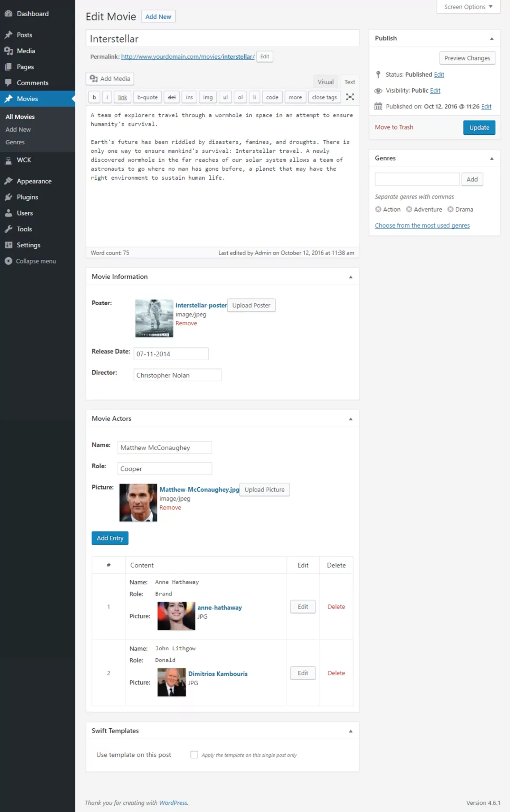Click the Tools wrench icon
Image resolution: width=510 pixels, height=812 pixels.
(9, 229)
